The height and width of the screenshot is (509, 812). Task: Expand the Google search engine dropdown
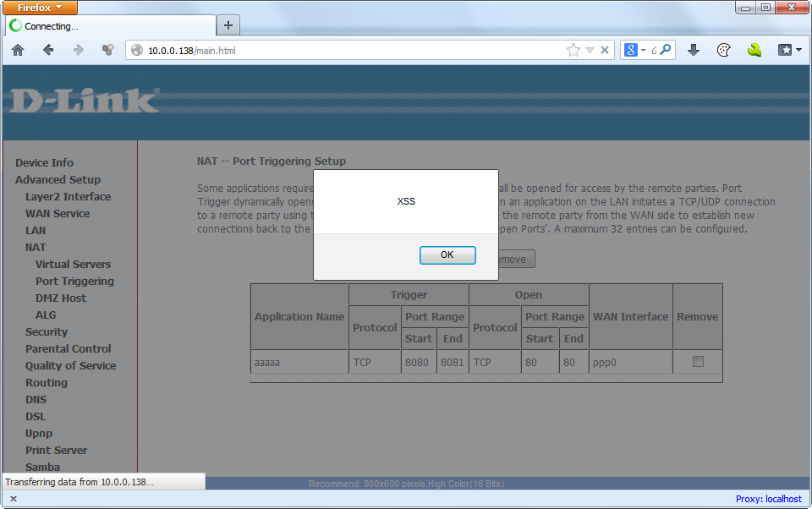pyautogui.click(x=634, y=51)
